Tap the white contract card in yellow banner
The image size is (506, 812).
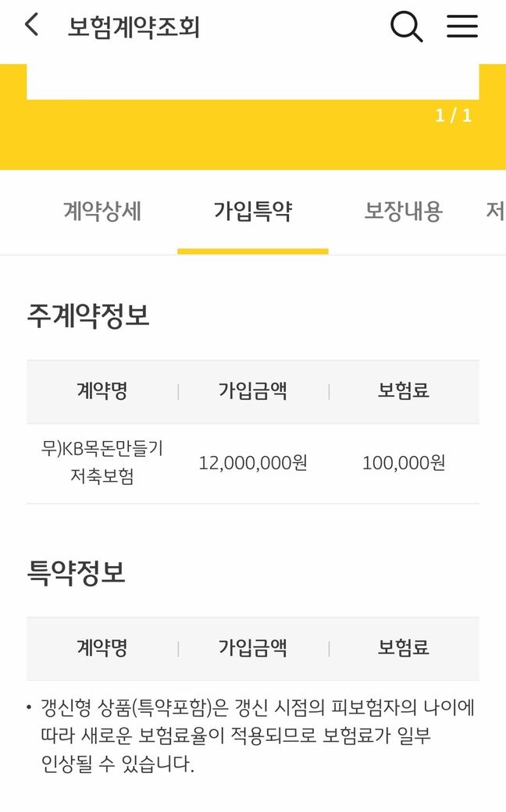tap(252, 82)
